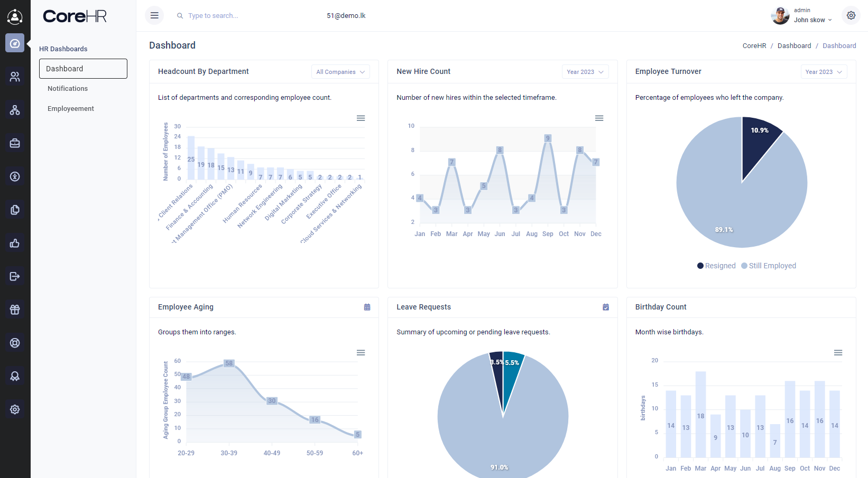Image resolution: width=868 pixels, height=478 pixels.
Task: Click the Birthday Count card title
Action: coord(661,307)
